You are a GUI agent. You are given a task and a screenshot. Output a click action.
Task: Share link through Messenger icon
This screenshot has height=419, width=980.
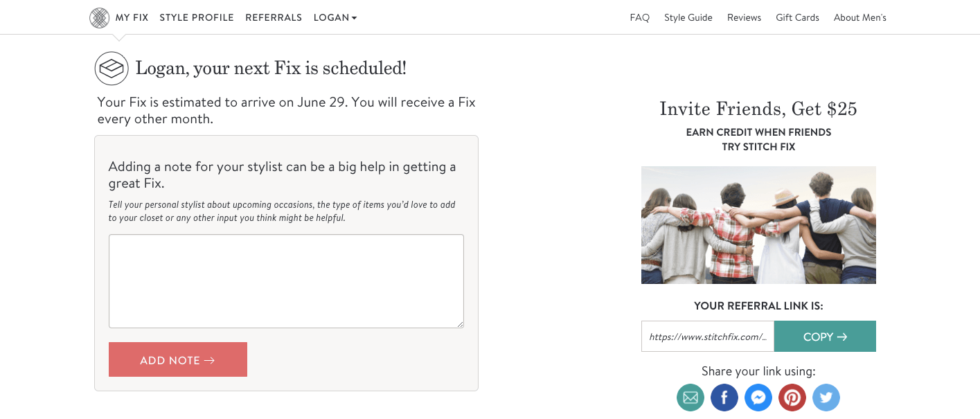tap(758, 398)
